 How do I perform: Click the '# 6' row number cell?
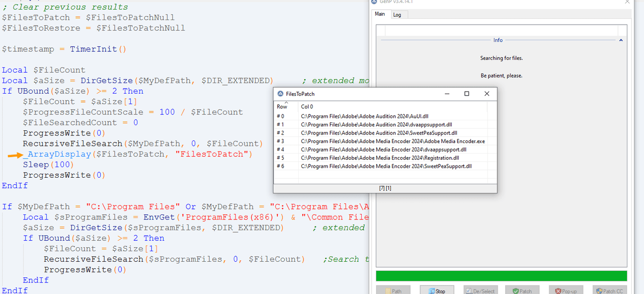280,166
